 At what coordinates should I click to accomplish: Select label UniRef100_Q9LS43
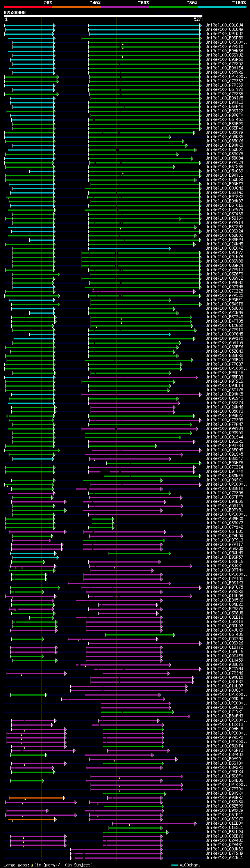point(224,399)
